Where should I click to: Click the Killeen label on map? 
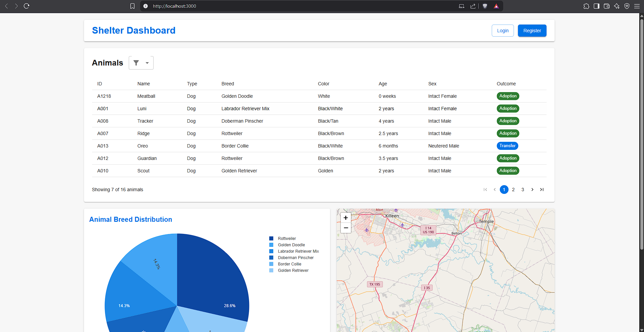392,216
